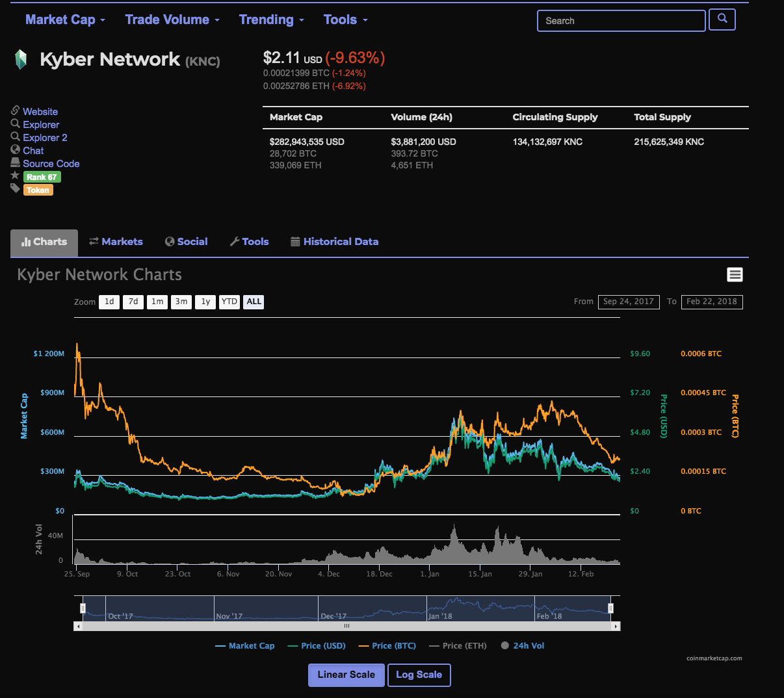Click the 28,702 BTC market cap value

click(293, 153)
